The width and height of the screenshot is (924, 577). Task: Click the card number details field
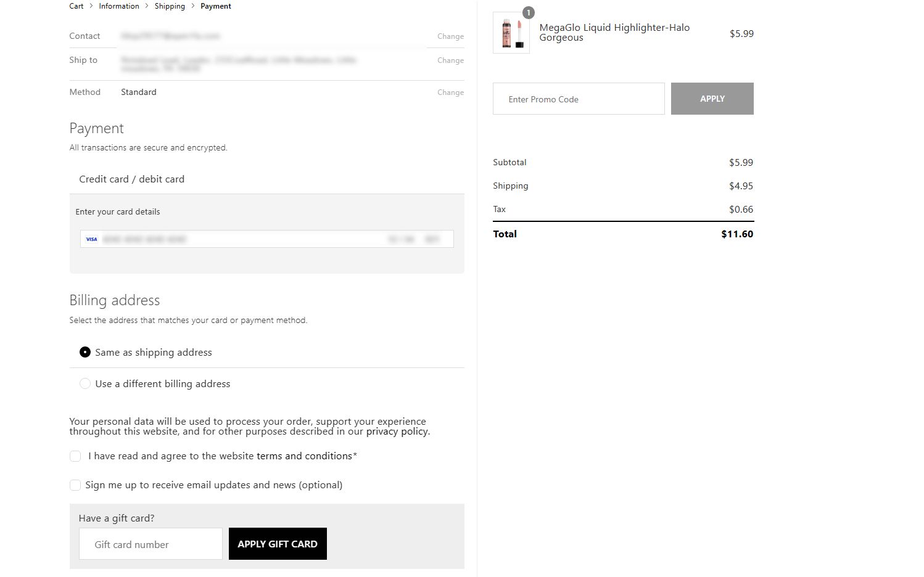tap(241, 239)
